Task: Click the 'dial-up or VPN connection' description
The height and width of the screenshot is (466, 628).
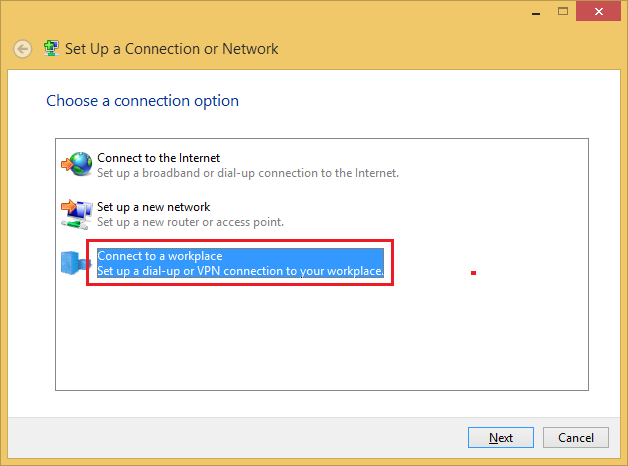Action: point(240,271)
